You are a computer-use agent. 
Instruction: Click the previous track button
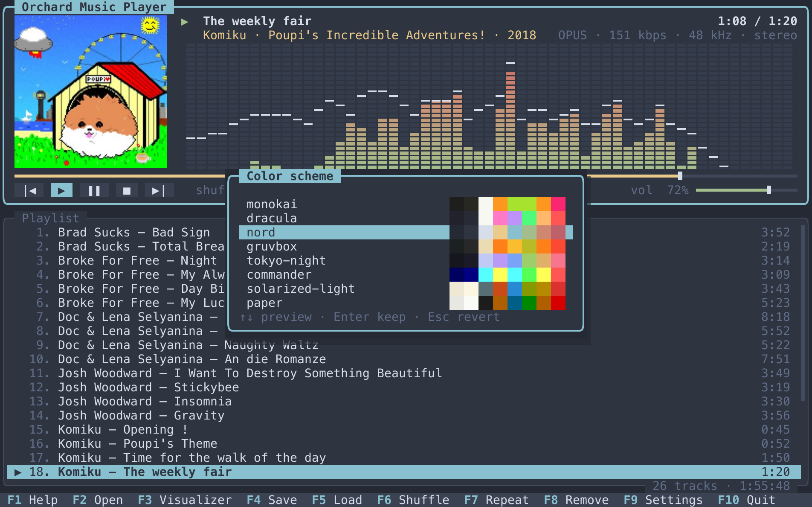pyautogui.click(x=29, y=190)
